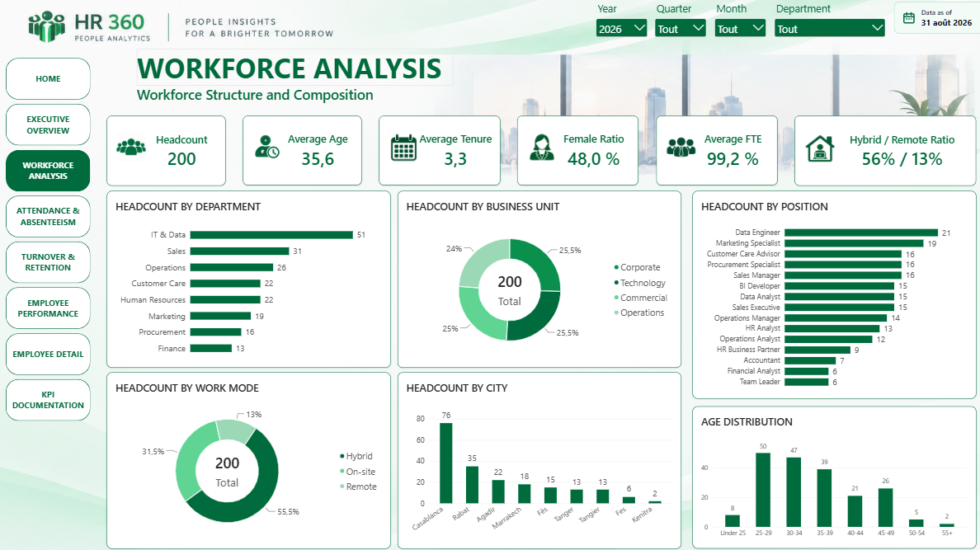
Task: Select the Finance department bar
Action: coord(211,348)
